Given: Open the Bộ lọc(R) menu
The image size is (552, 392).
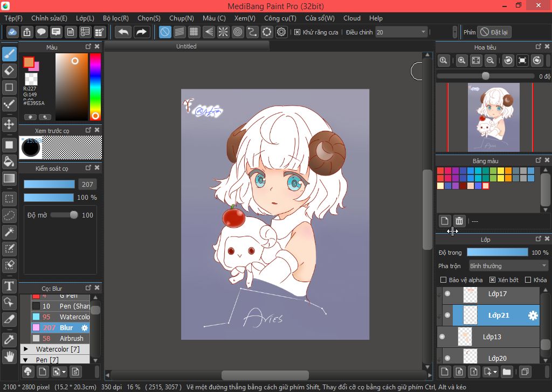Looking at the screenshot, I should 116,18.
